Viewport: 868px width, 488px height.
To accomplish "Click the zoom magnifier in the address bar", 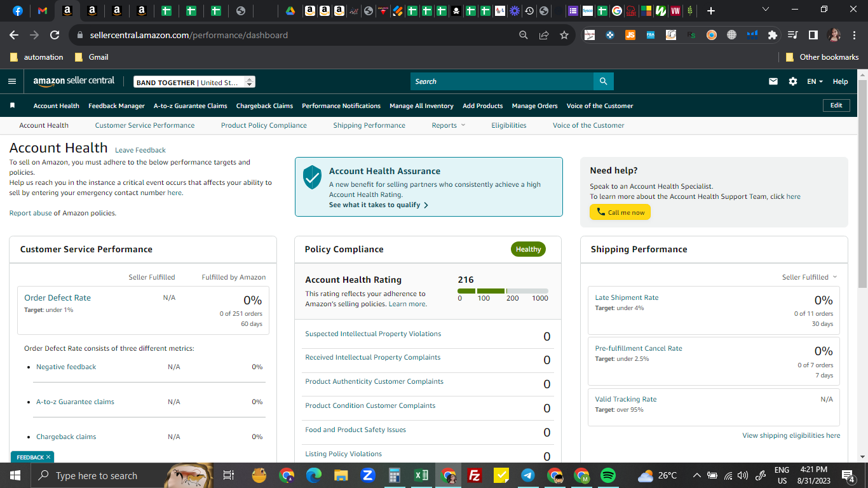I will tap(524, 35).
